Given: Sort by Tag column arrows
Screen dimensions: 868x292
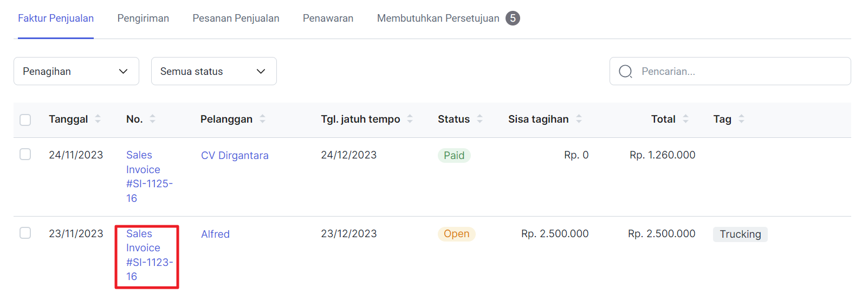Looking at the screenshot, I should (741, 119).
